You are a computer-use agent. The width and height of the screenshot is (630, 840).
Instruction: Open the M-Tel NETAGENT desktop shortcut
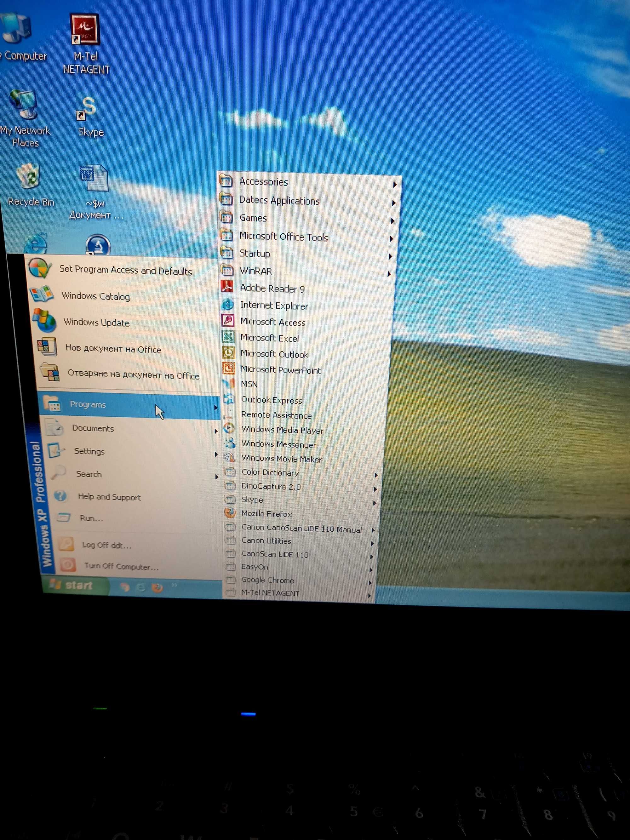pos(85,44)
